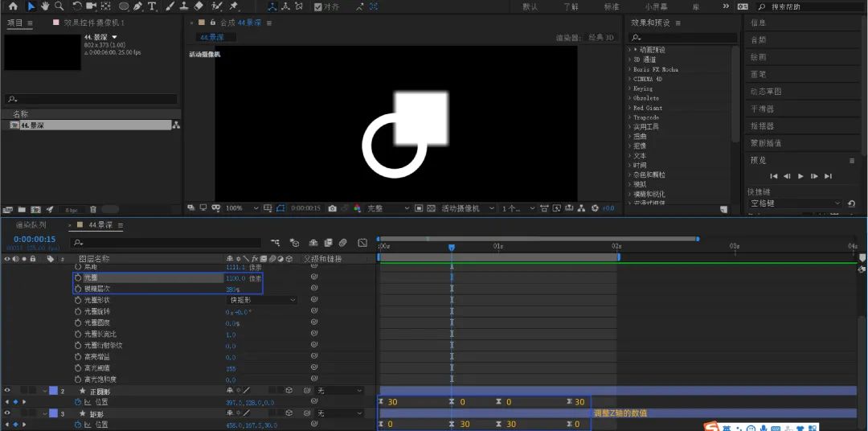Image resolution: width=868 pixels, height=431 pixels.
Task: Expand the Trapcode effects category
Action: pos(630,117)
